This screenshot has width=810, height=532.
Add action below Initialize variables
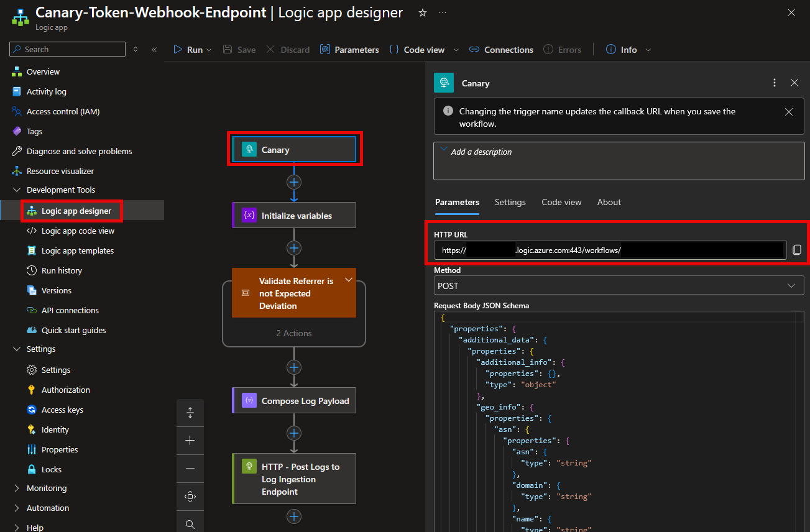(x=294, y=248)
